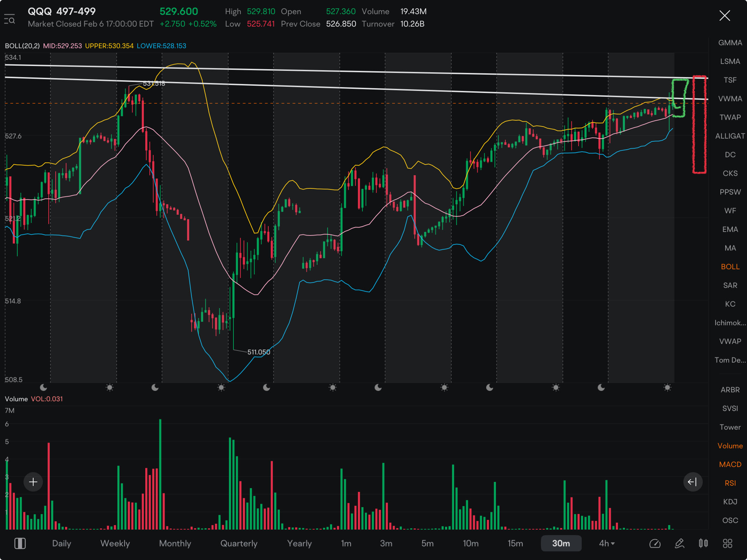
Task: Click the LOWER:528.153 band value
Action: pyautogui.click(x=162, y=46)
